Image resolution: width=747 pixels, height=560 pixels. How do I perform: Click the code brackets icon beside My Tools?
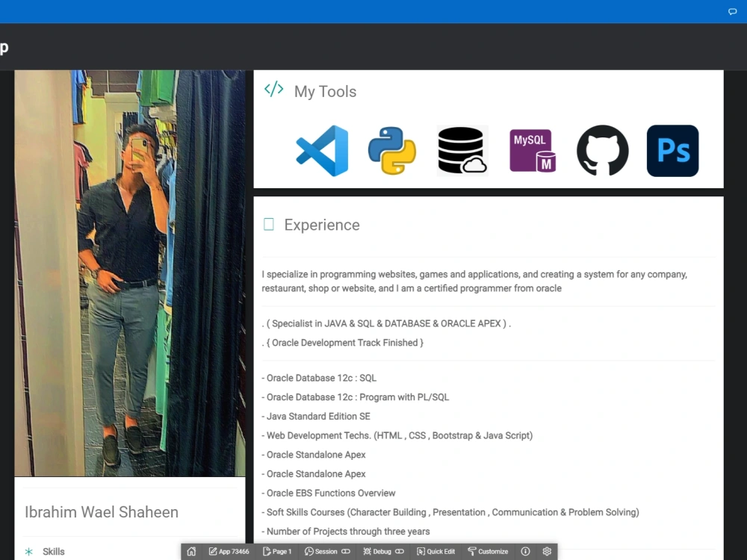pyautogui.click(x=274, y=89)
